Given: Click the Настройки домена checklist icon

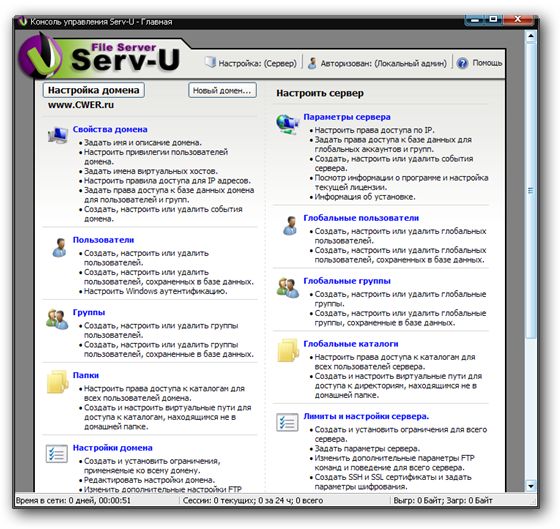Looking at the screenshot, I should [x=57, y=454].
